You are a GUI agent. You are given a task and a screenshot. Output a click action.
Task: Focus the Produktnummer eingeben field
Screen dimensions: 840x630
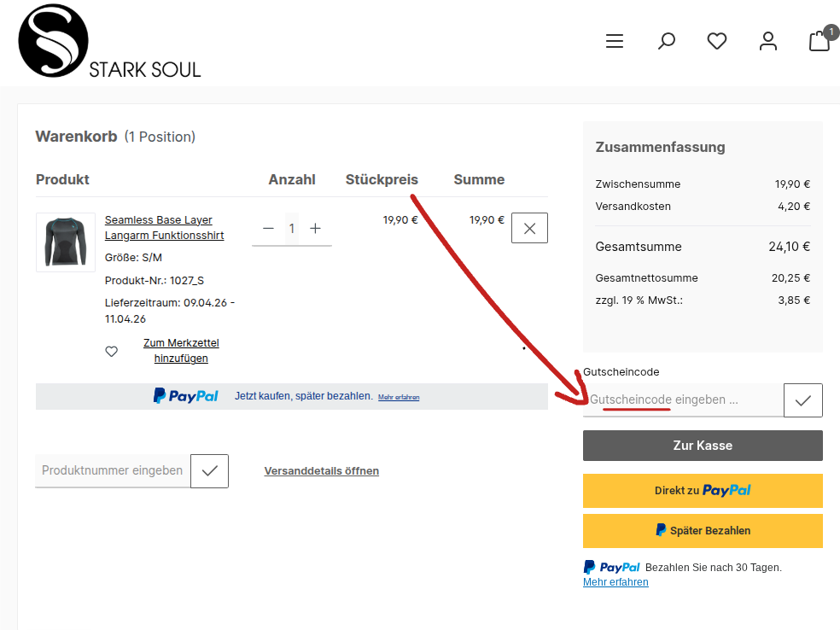tap(112, 471)
